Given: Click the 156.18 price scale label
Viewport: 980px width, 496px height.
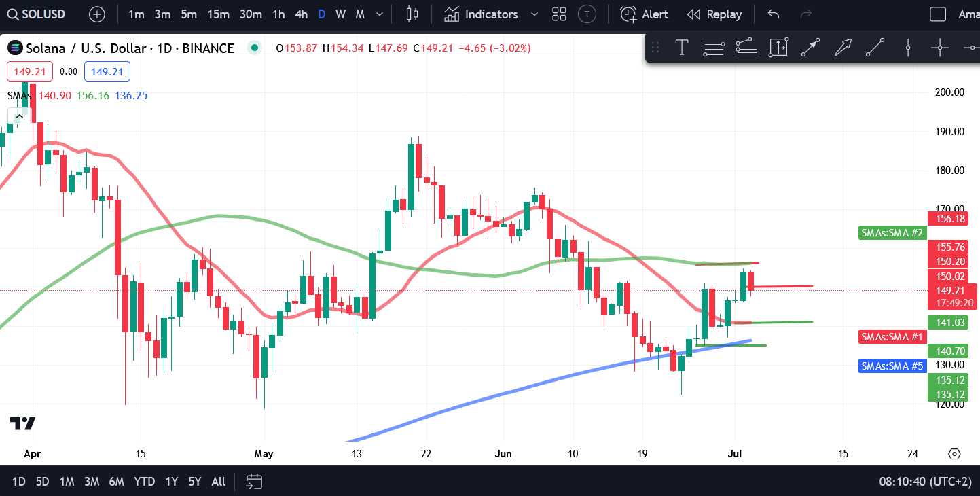Looking at the screenshot, I should [949, 219].
